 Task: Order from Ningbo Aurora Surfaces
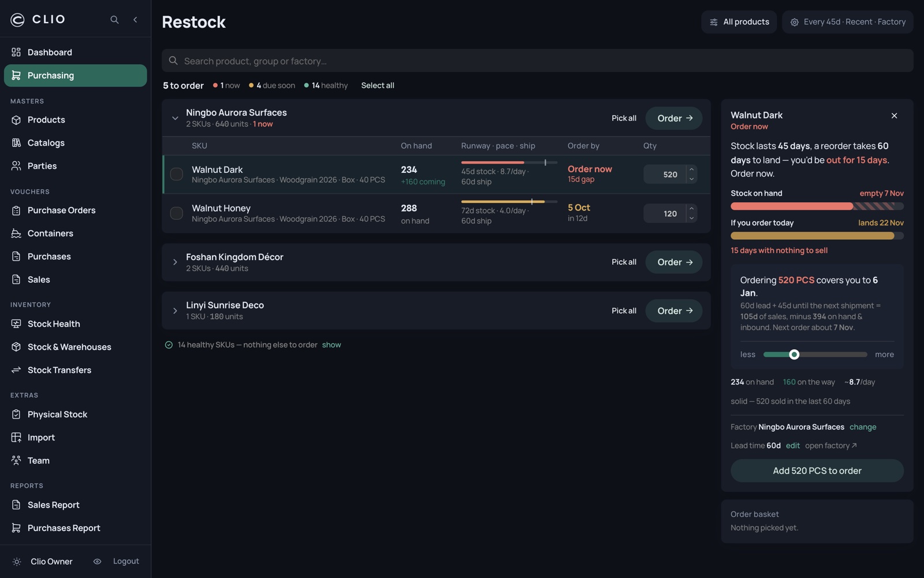[674, 118]
